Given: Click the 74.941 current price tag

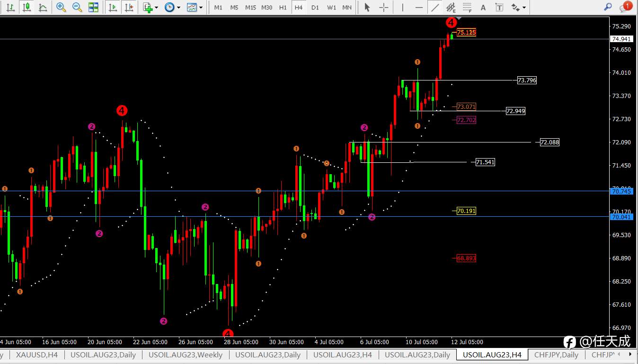Looking at the screenshot, I should [621, 39].
